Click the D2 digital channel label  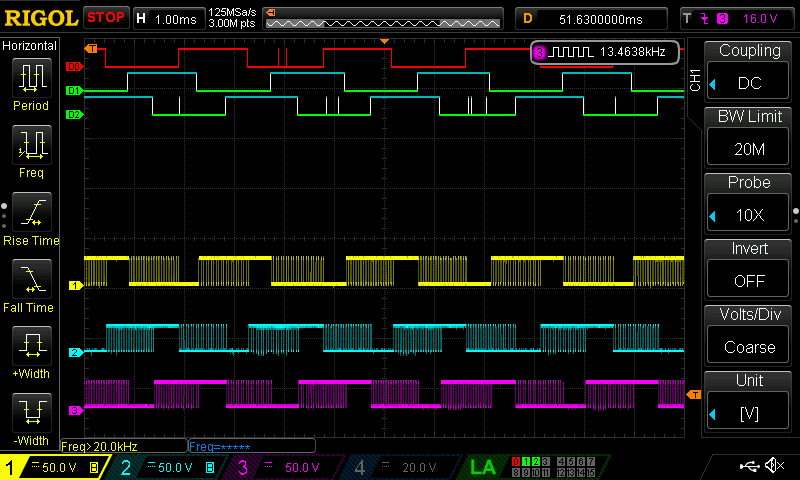(x=74, y=114)
